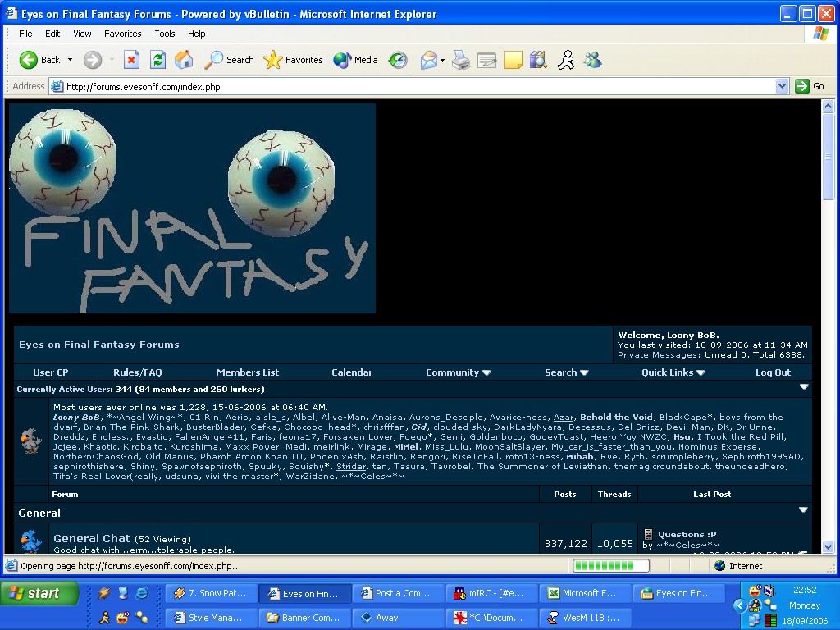Click the Edit page toolbar icon
Screen dimensions: 840x630
click(487, 60)
